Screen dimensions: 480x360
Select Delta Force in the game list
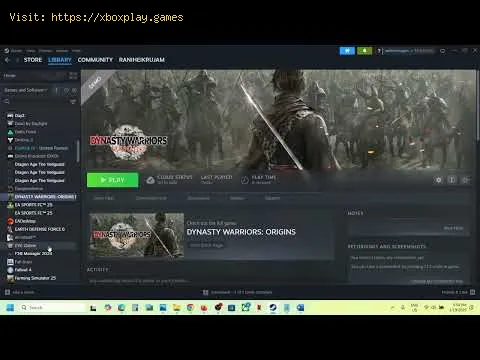(25, 132)
